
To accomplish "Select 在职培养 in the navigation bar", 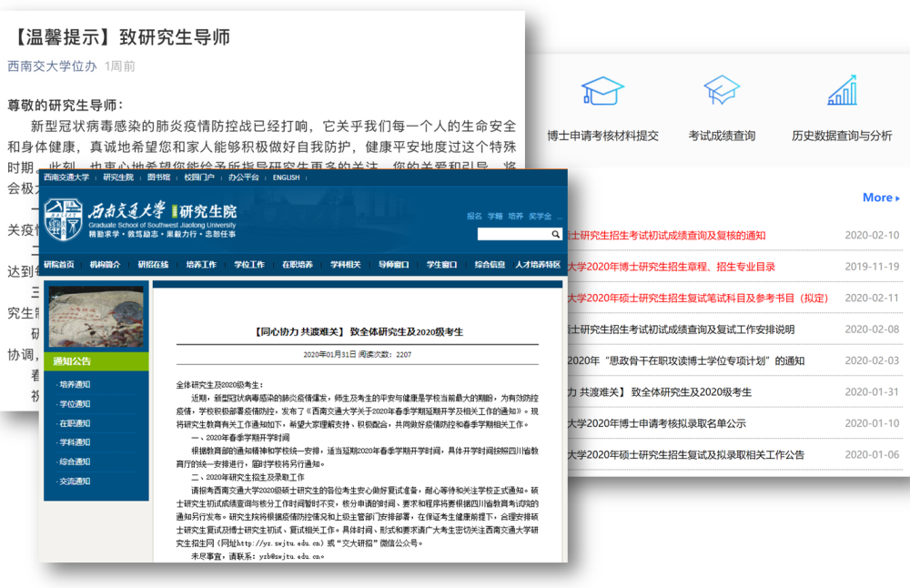I will [298, 265].
